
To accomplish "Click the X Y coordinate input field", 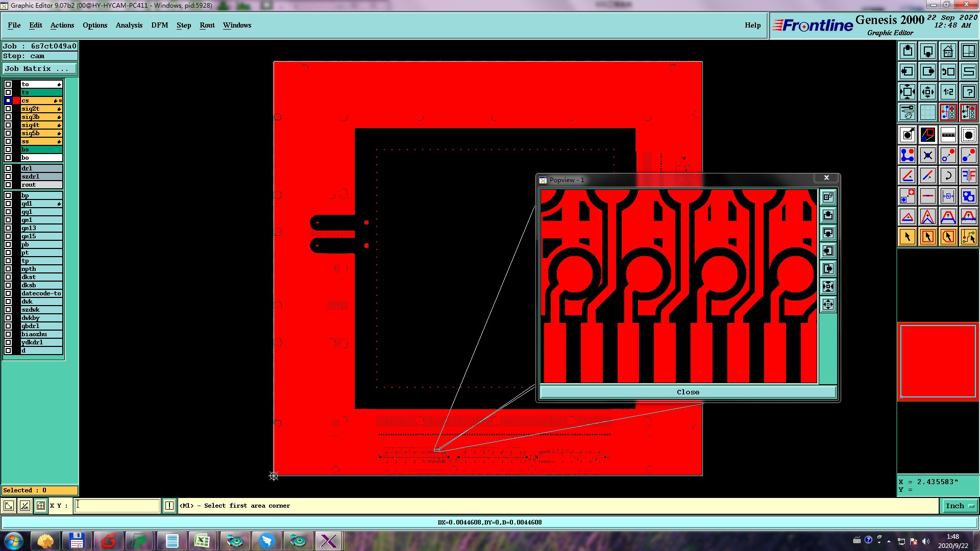I will point(117,506).
